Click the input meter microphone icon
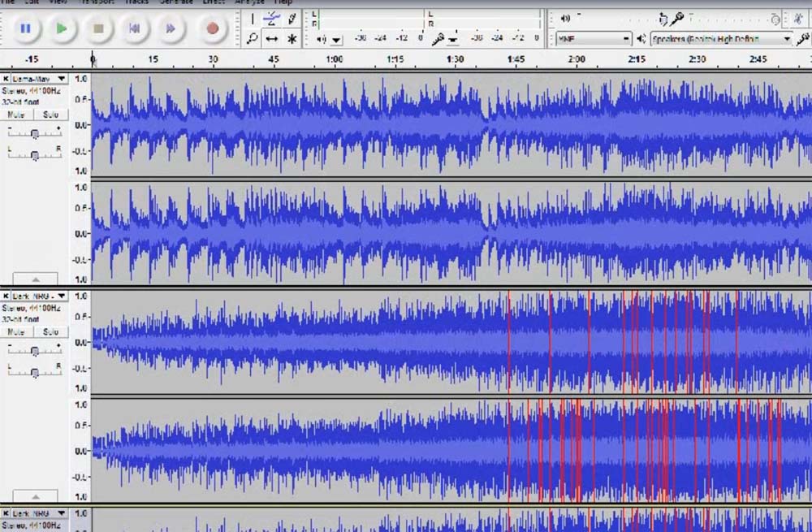The width and height of the screenshot is (812, 532). (x=438, y=39)
